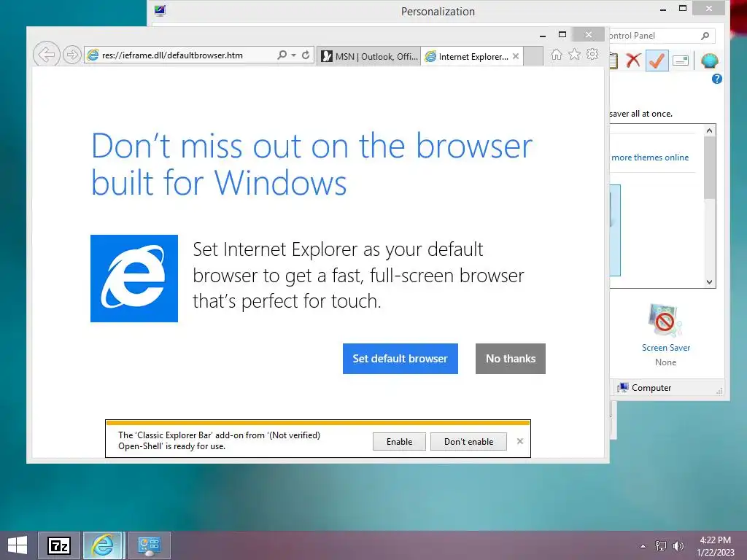The width and height of the screenshot is (747, 560).
Task: Choose Don't enable for the add-on
Action: point(468,442)
